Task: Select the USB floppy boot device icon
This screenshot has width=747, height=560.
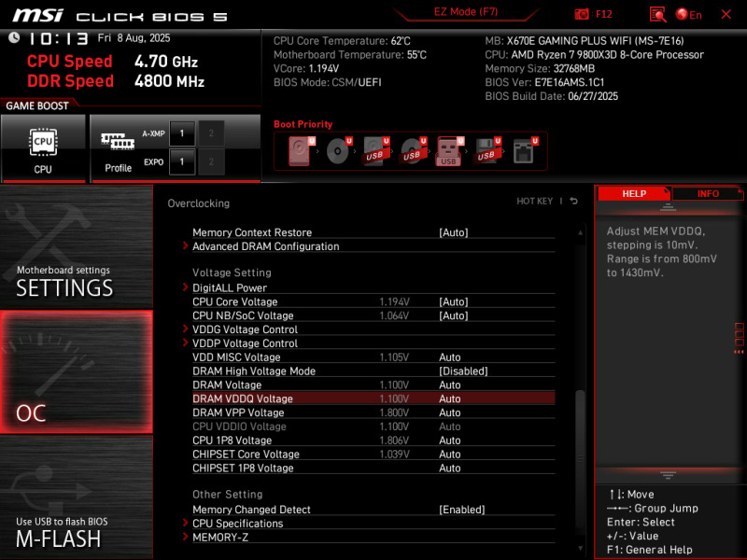Action: point(486,151)
